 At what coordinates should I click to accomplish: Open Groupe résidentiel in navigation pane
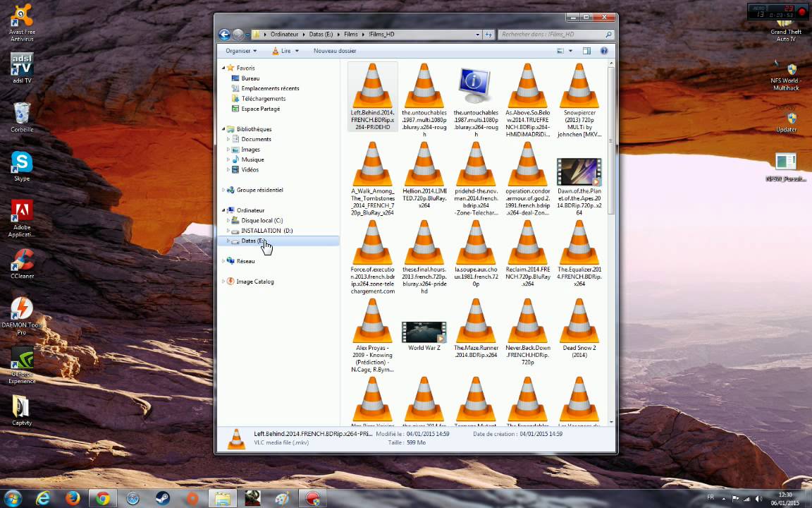[x=259, y=190]
